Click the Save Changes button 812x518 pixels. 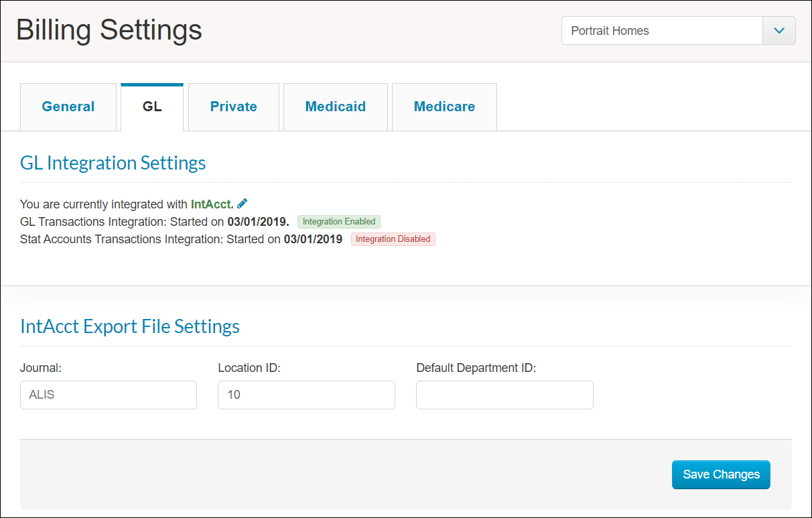coord(721,474)
